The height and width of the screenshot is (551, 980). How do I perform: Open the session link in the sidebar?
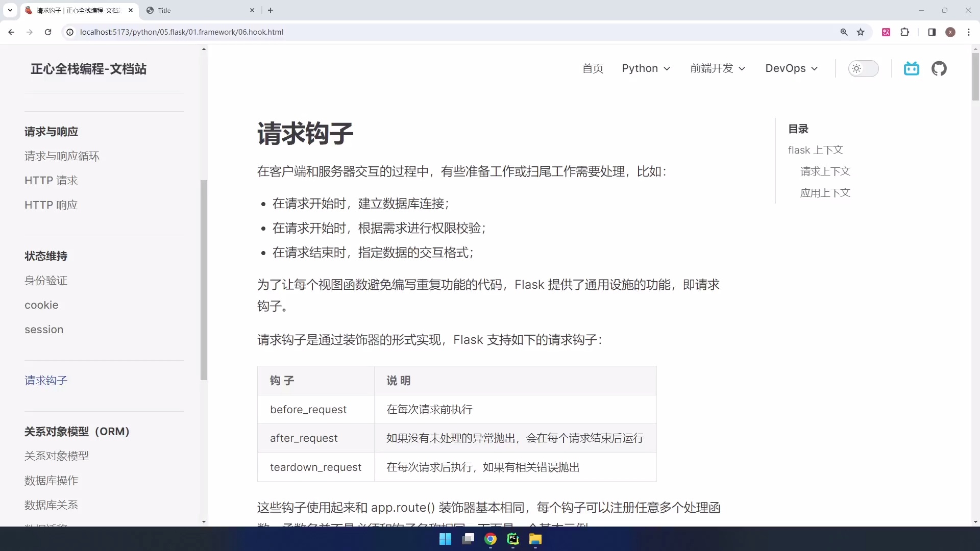(x=44, y=330)
